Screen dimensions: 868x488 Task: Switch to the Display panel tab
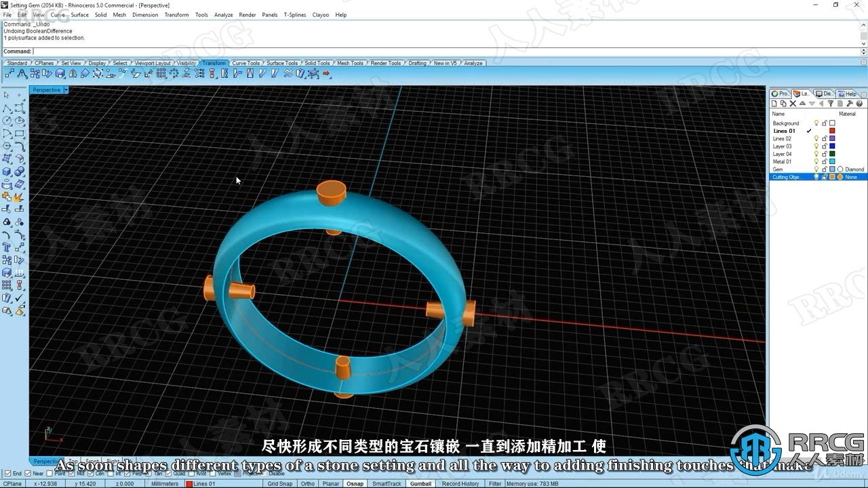point(824,94)
